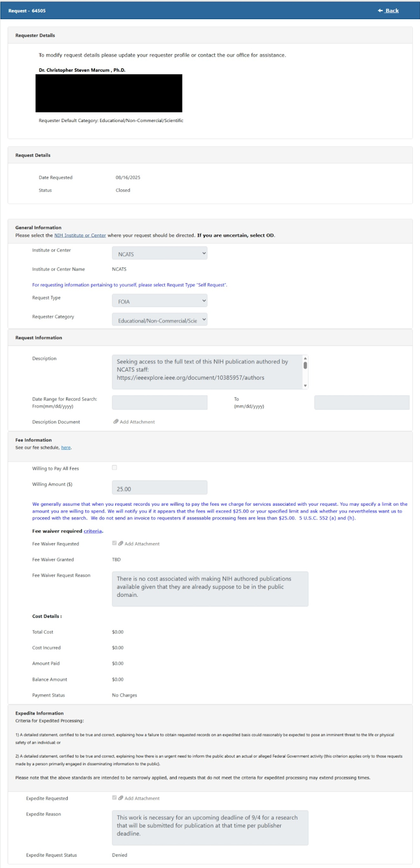Click paperclip icon in Fee Waiver Requested row
The width and height of the screenshot is (420, 868).
[x=121, y=544]
